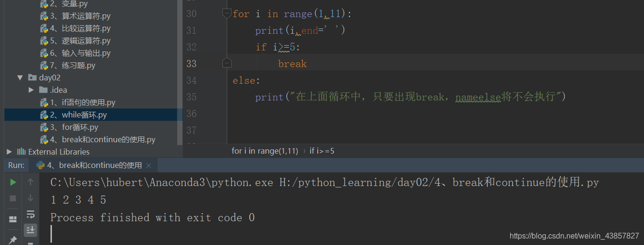Click the 'else:' keyword on line 34
644x245 pixels.
click(246, 80)
